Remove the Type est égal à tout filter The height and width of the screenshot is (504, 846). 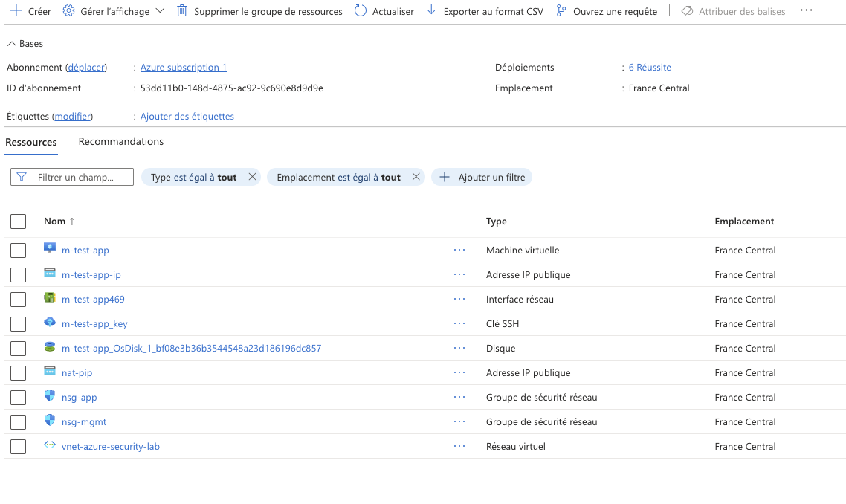(252, 176)
